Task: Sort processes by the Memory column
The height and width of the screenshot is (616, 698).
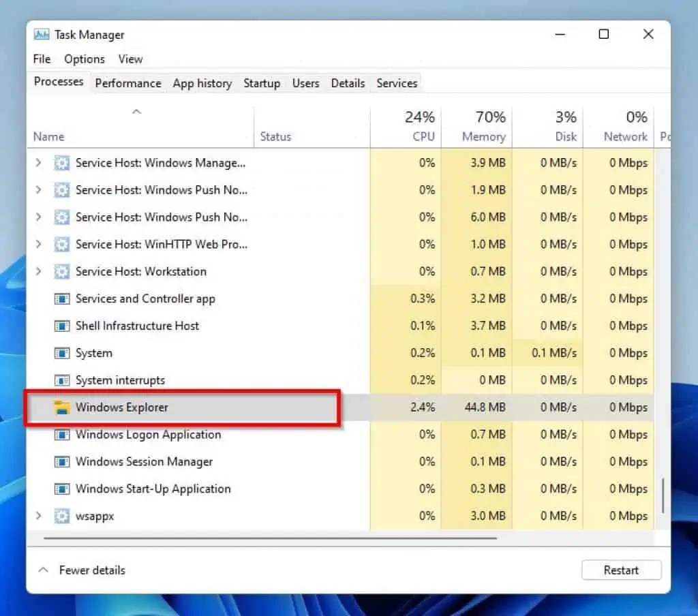Action: click(485, 126)
